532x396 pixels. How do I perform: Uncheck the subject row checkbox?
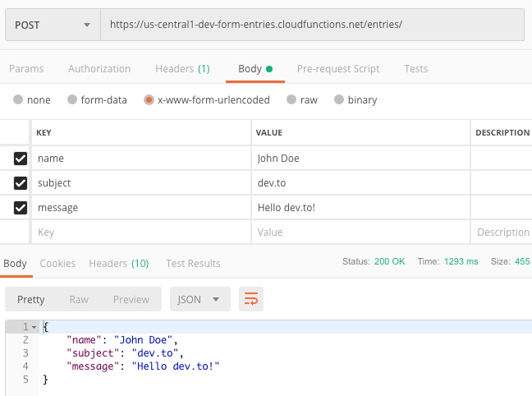coord(21,183)
